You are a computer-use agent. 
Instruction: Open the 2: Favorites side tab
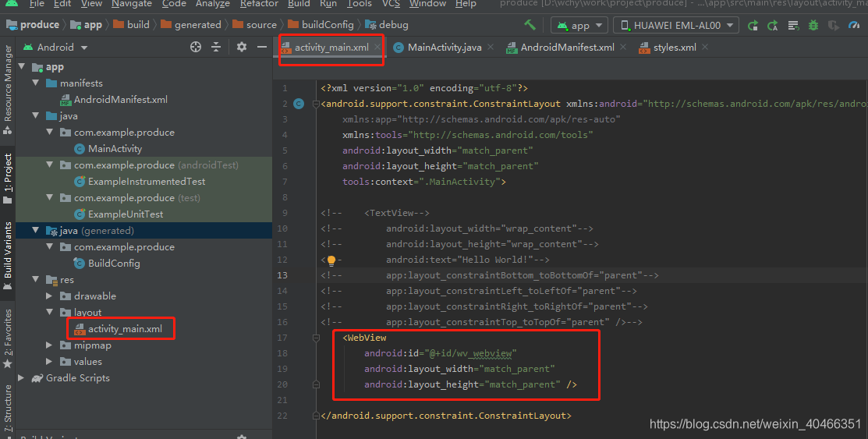coord(8,338)
